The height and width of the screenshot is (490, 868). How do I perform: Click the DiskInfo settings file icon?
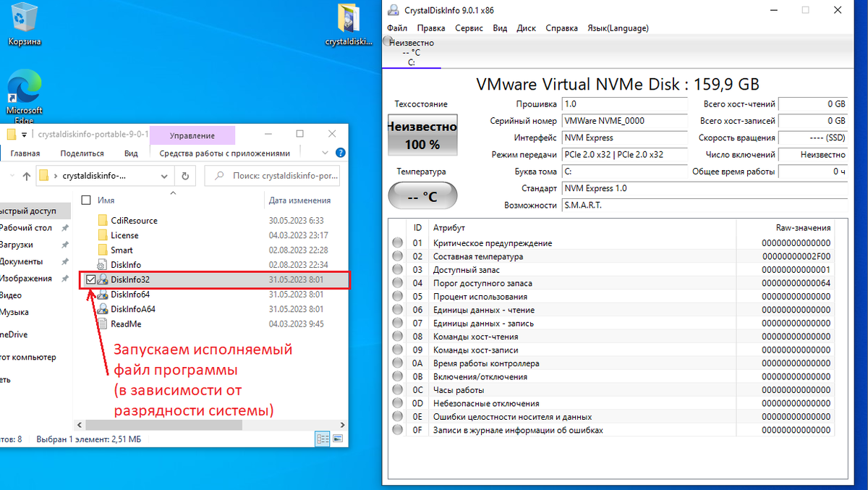[102, 265]
